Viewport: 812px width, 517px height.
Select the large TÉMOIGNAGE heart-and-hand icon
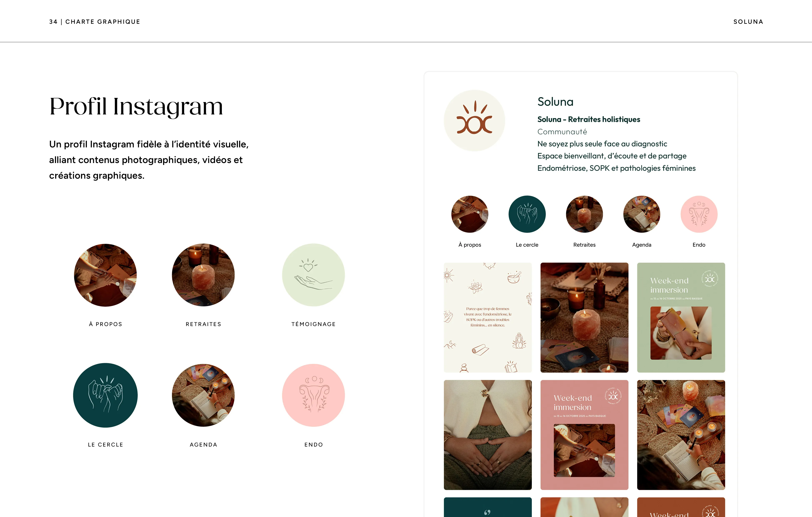(314, 275)
